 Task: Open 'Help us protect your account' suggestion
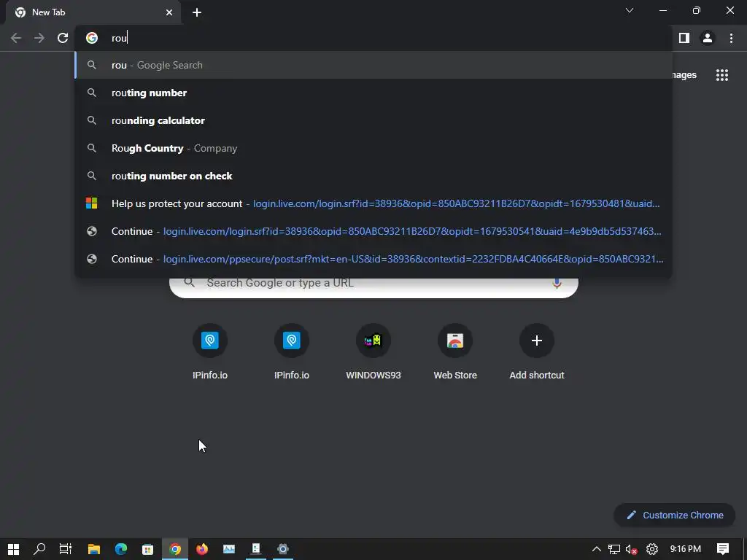(373, 203)
